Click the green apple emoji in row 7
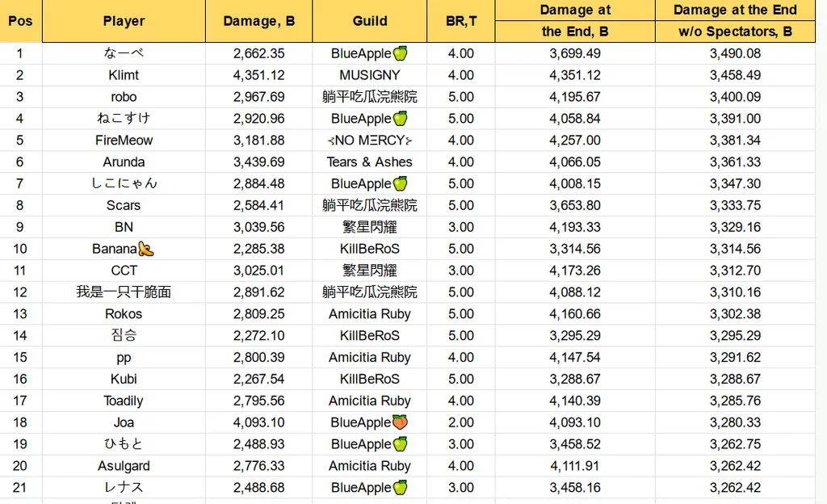 pyautogui.click(x=401, y=183)
